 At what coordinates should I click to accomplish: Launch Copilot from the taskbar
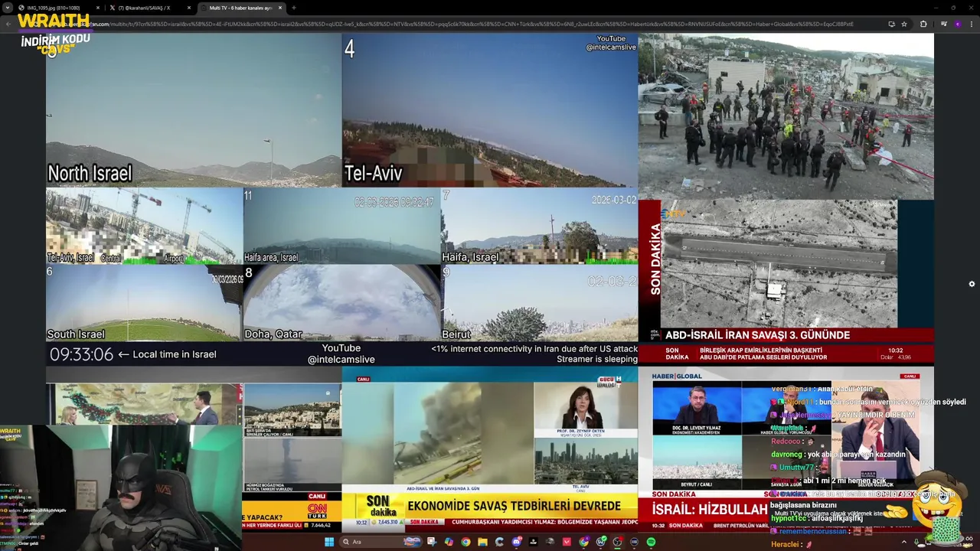tap(449, 542)
